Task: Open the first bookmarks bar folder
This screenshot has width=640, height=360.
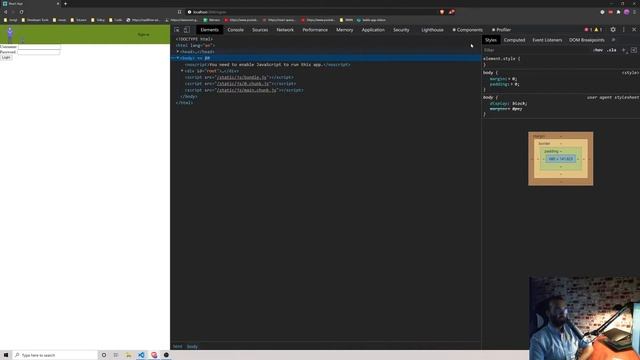Action: click(11, 20)
